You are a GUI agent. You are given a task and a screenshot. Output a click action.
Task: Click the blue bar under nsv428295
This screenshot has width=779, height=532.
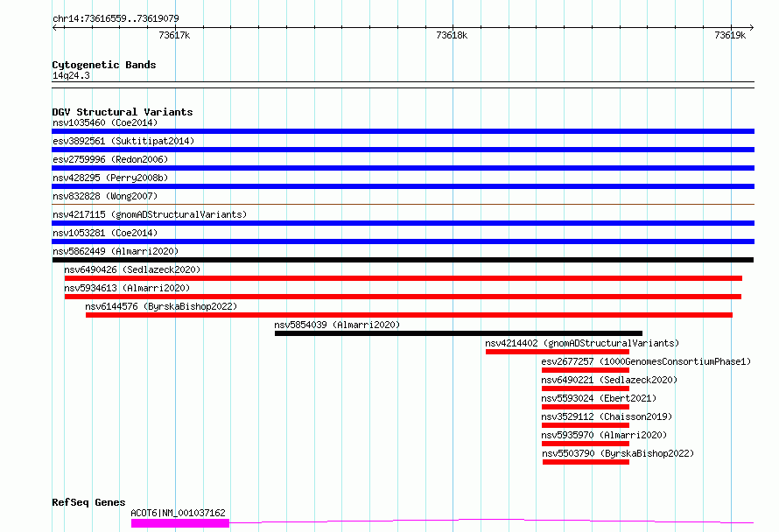tap(403, 186)
